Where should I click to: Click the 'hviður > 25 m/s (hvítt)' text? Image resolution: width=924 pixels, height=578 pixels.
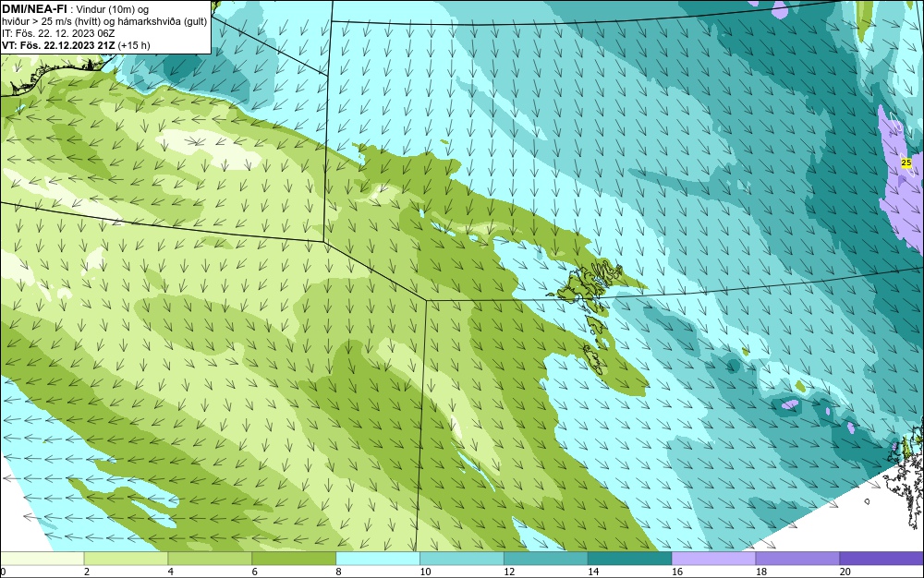51,22
